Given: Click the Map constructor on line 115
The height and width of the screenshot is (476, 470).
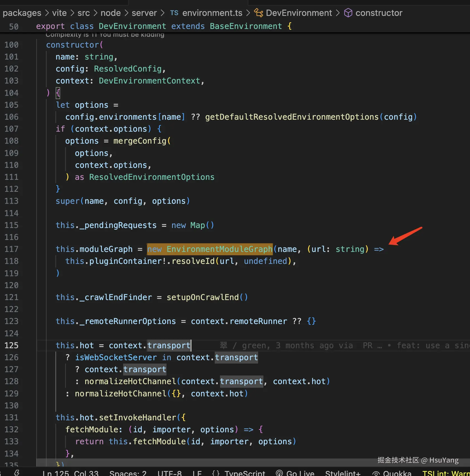Looking at the screenshot, I should (198, 225).
